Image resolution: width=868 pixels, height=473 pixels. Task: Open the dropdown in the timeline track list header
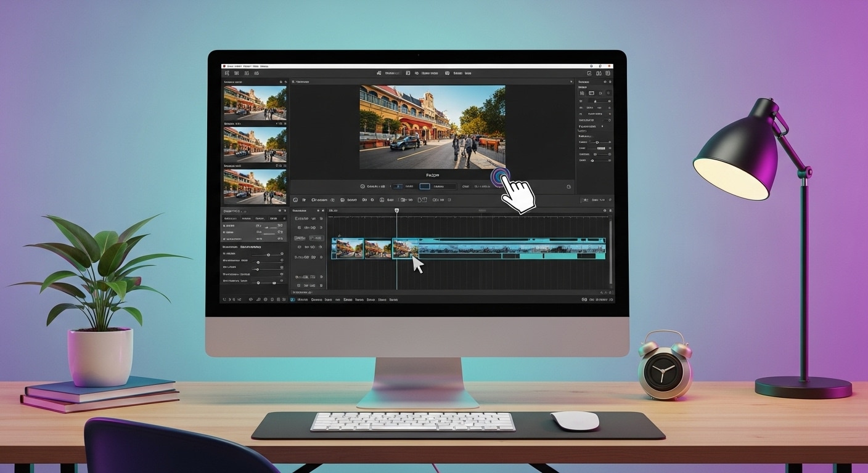tap(322, 211)
